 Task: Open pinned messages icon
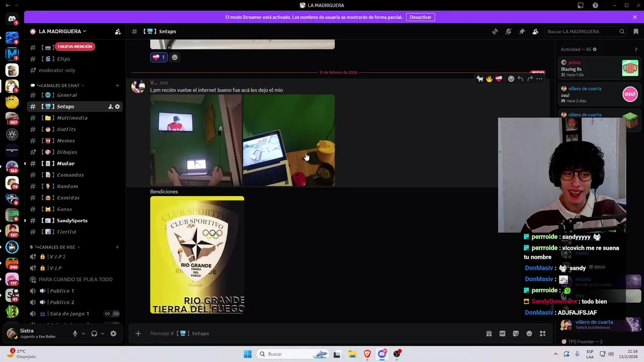click(x=522, y=31)
